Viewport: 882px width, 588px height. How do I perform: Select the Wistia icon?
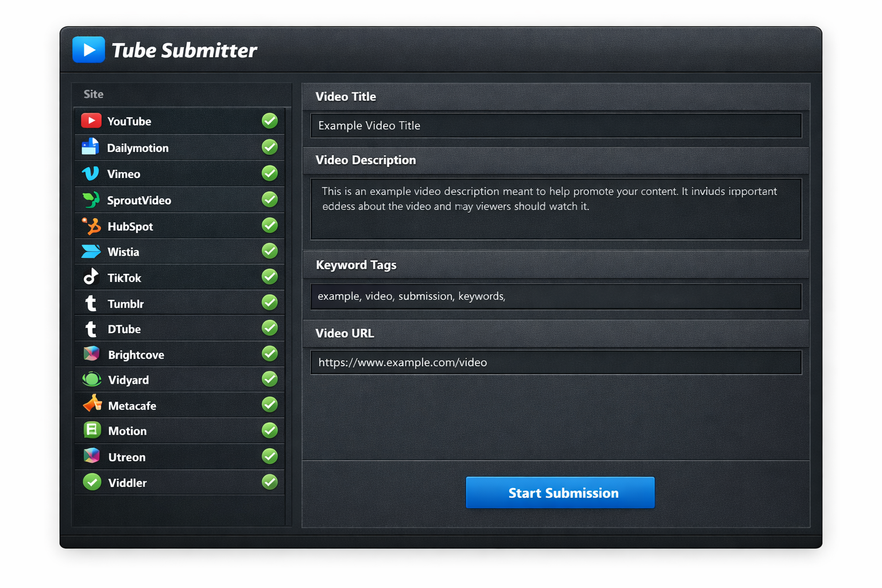point(91,251)
